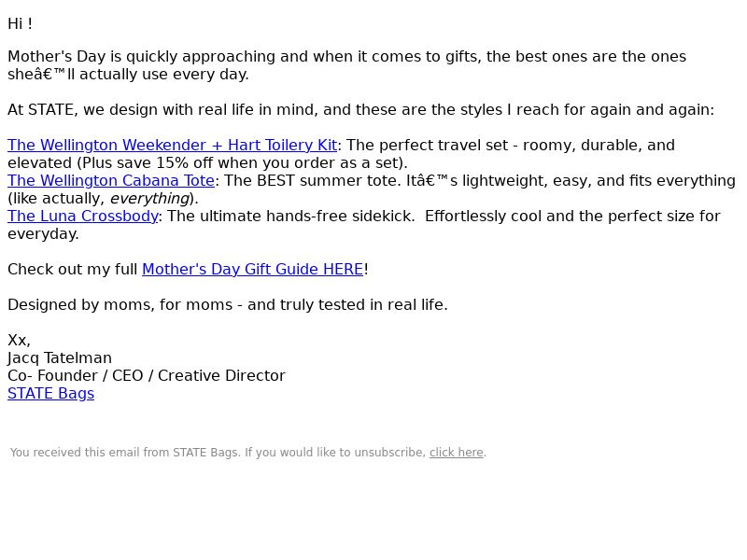The image size is (747, 560).
Task: Click the italic 'everything' word
Action: (x=149, y=199)
